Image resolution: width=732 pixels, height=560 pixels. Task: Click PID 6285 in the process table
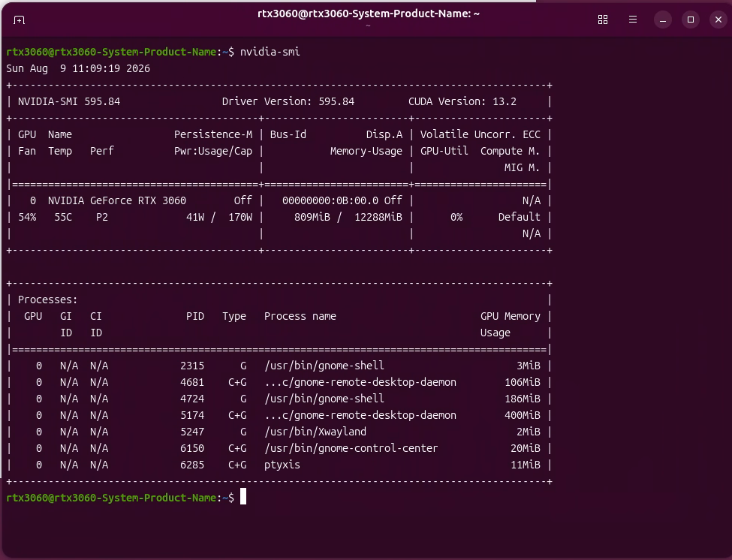192,465
